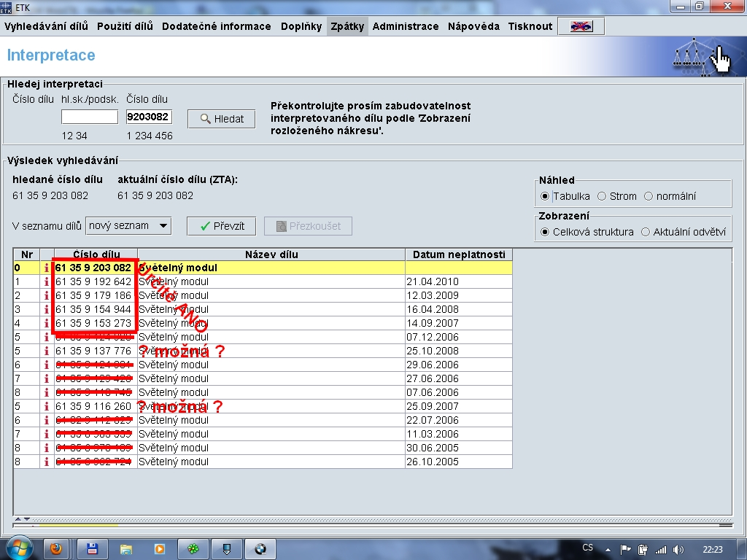Click the crossed-out flag language button
The image size is (747, 560).
tap(581, 26)
